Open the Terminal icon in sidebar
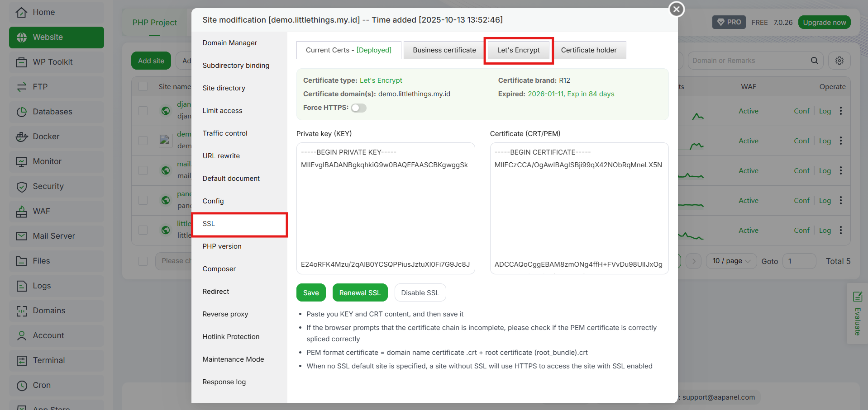 (21, 360)
